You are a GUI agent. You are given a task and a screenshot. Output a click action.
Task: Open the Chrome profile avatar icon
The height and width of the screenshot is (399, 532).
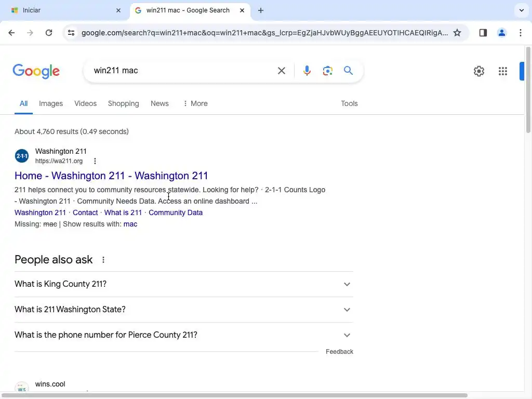[501, 33]
